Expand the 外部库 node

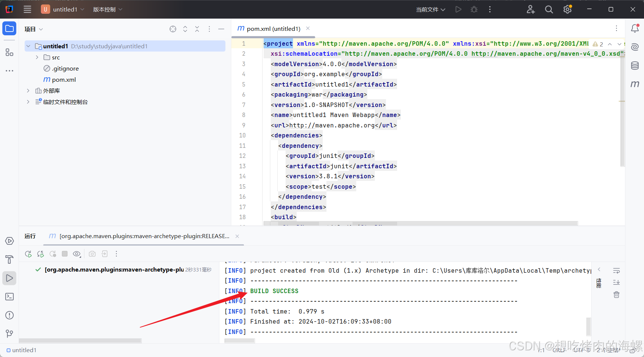[x=28, y=91]
